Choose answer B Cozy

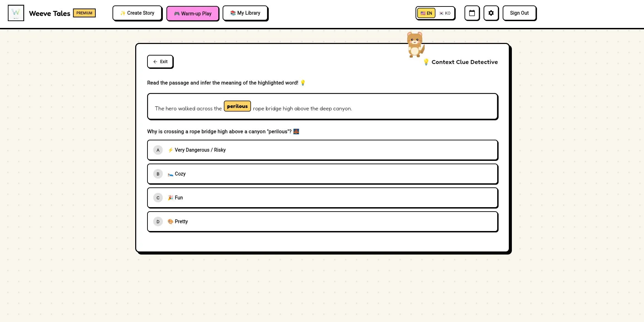pos(323,174)
